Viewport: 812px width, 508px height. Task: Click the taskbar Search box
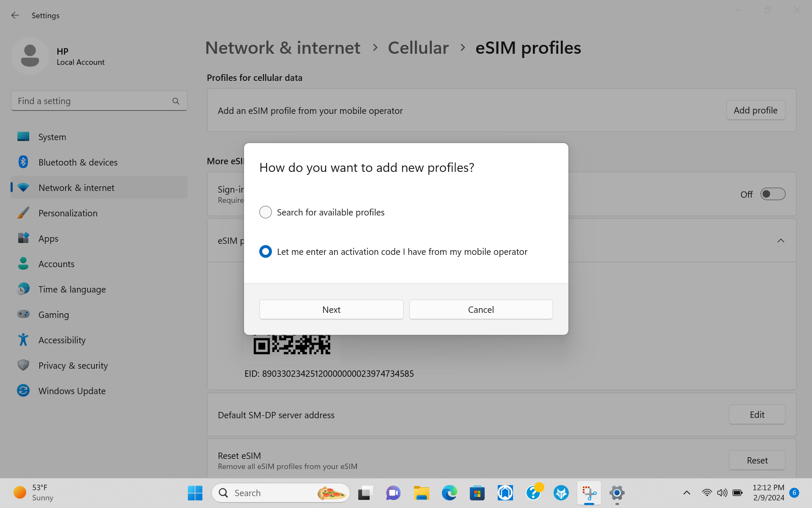point(281,493)
